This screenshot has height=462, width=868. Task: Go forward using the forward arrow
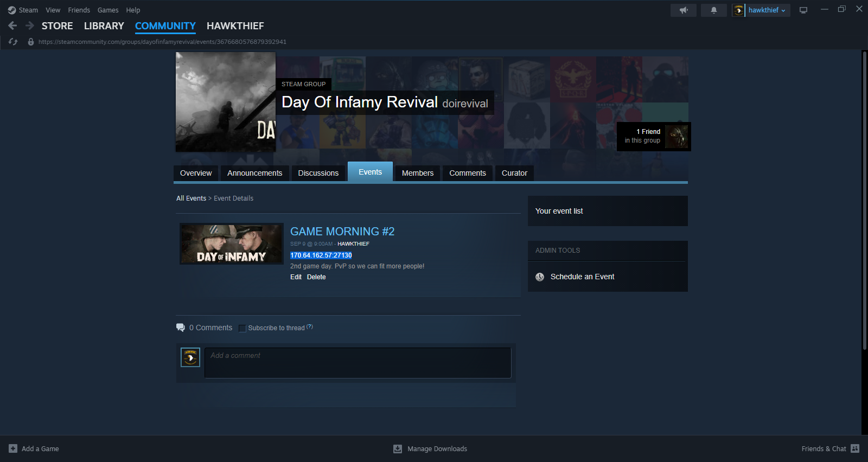click(30, 25)
